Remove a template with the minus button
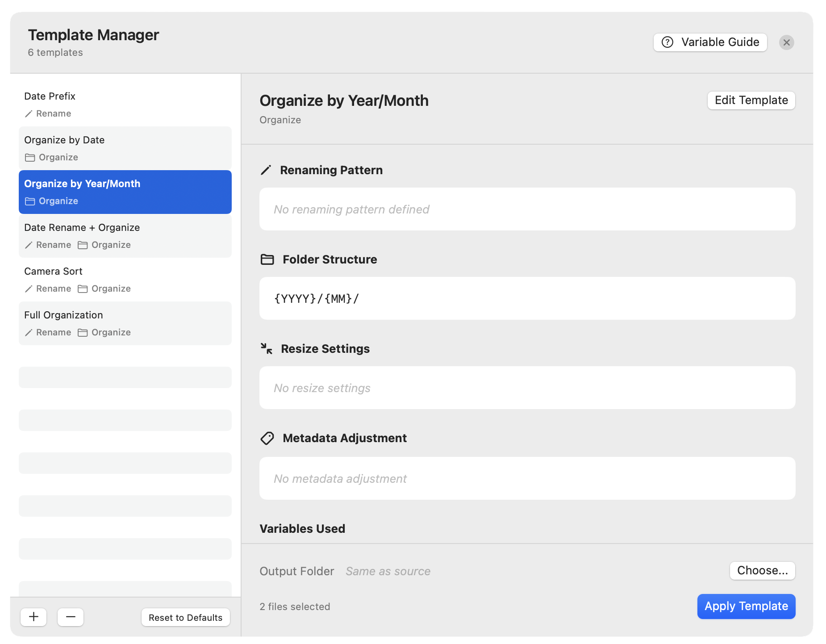 [70, 617]
